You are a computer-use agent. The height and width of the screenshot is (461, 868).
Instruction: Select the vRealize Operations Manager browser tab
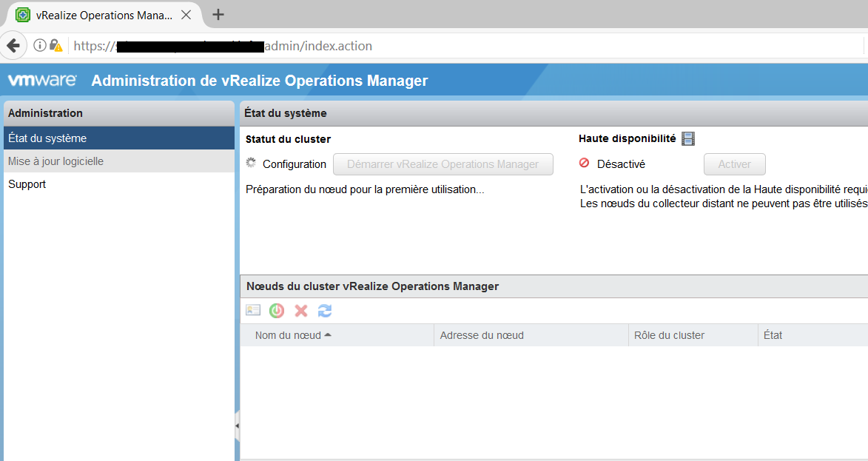[x=103, y=15]
